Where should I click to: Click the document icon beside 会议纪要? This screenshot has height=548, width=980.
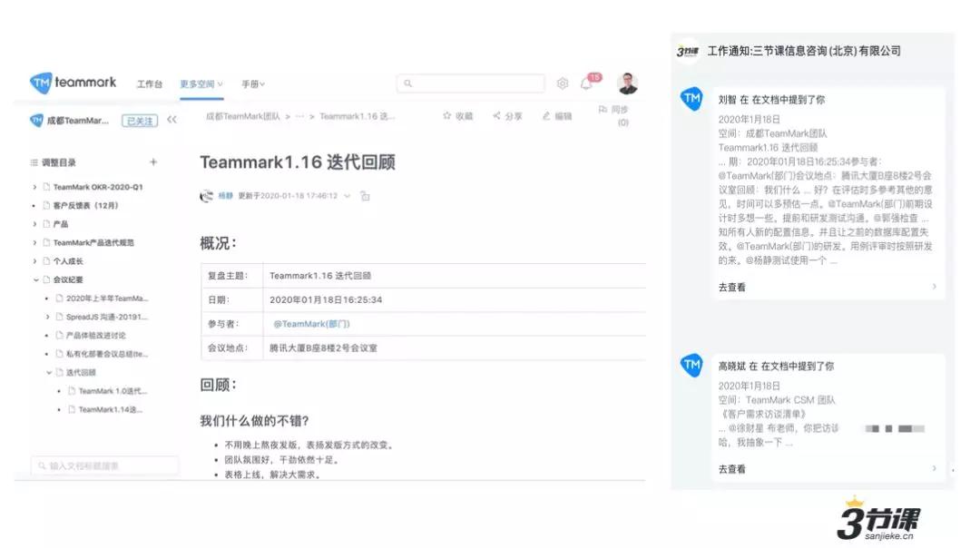(46, 280)
